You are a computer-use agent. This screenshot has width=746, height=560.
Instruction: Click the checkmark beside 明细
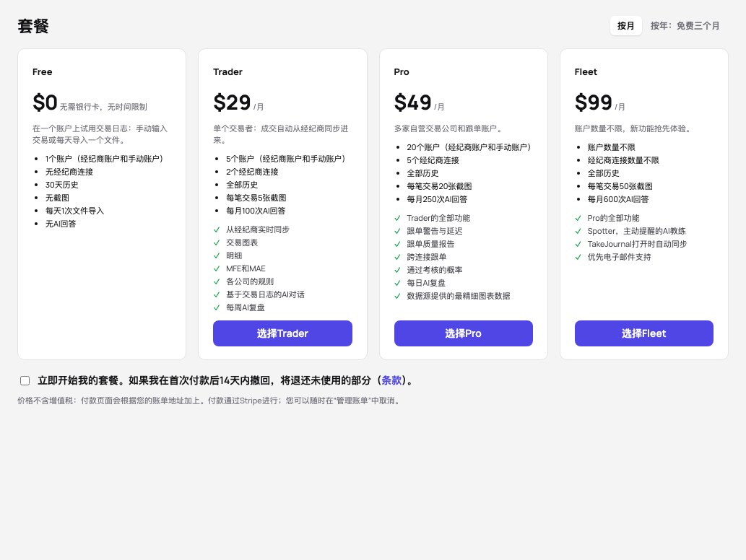(217, 255)
